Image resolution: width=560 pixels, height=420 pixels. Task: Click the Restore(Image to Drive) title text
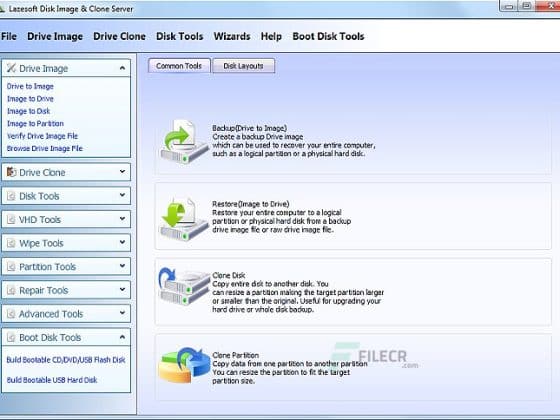[251, 204]
